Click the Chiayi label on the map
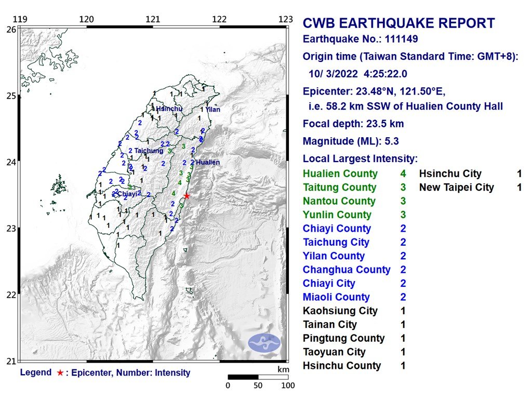The image size is (532, 399). click(x=127, y=194)
